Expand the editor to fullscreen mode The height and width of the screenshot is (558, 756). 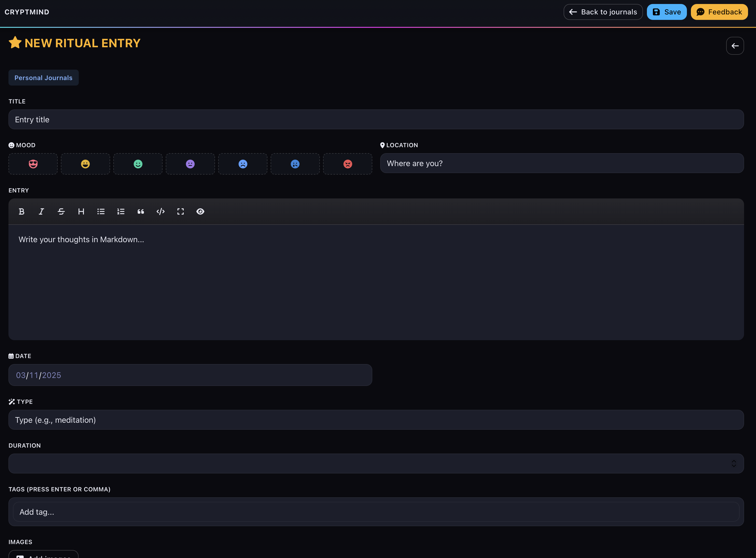pos(181,211)
